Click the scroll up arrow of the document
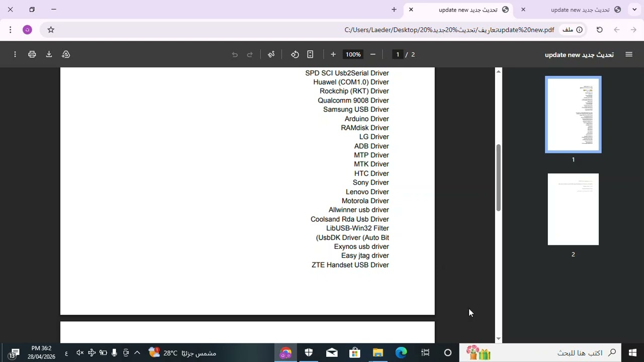Screen dimensions: 644x362 pos(499,71)
